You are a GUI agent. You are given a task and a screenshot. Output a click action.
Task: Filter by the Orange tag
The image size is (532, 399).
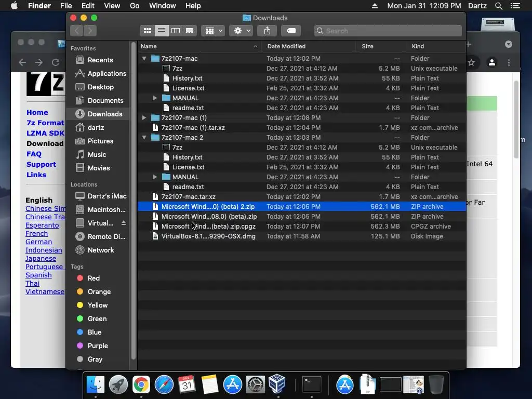click(99, 292)
